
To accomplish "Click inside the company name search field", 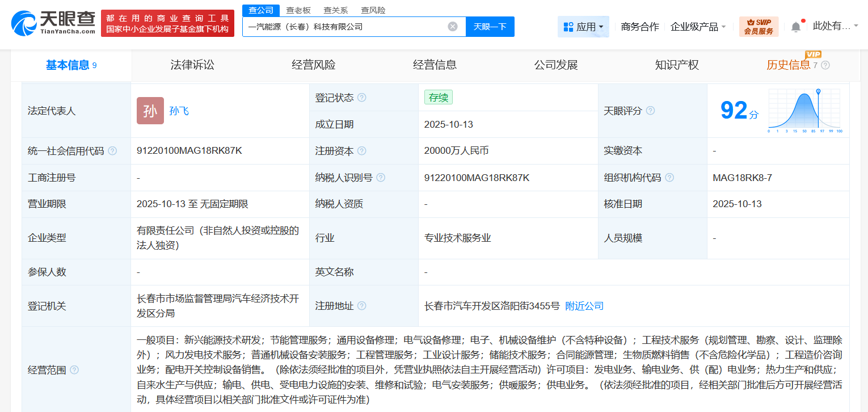I will (x=346, y=26).
